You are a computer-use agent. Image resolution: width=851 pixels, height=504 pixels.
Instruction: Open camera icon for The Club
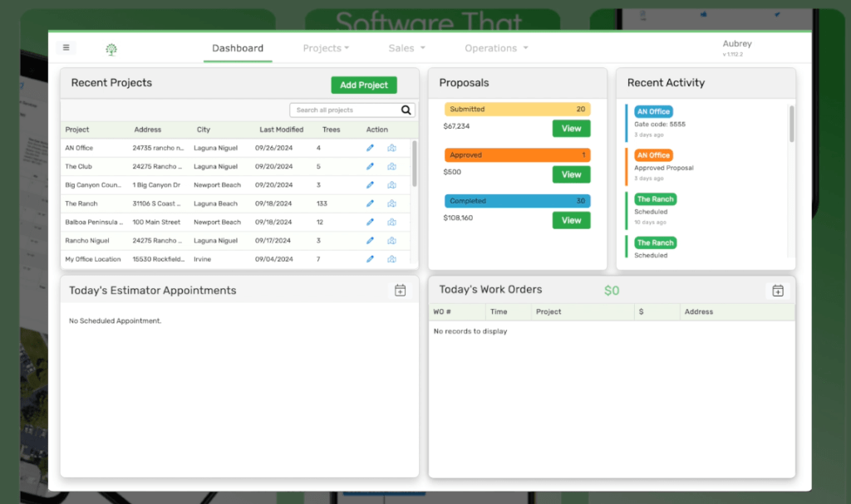point(391,167)
